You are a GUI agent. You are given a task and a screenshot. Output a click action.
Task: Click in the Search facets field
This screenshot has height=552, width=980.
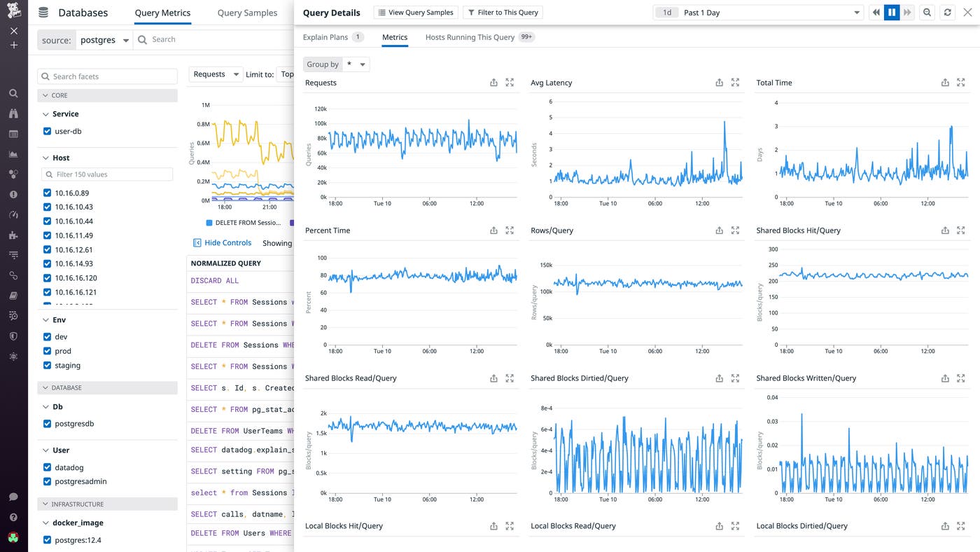pos(106,76)
